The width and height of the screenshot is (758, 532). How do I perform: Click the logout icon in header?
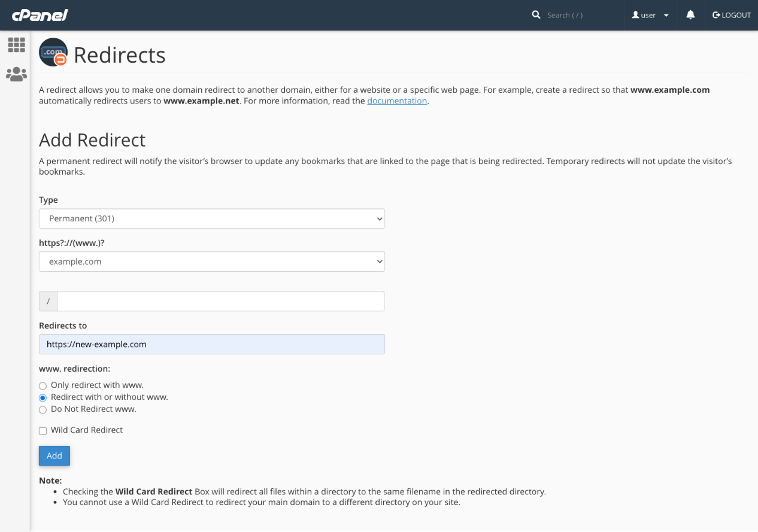716,15
